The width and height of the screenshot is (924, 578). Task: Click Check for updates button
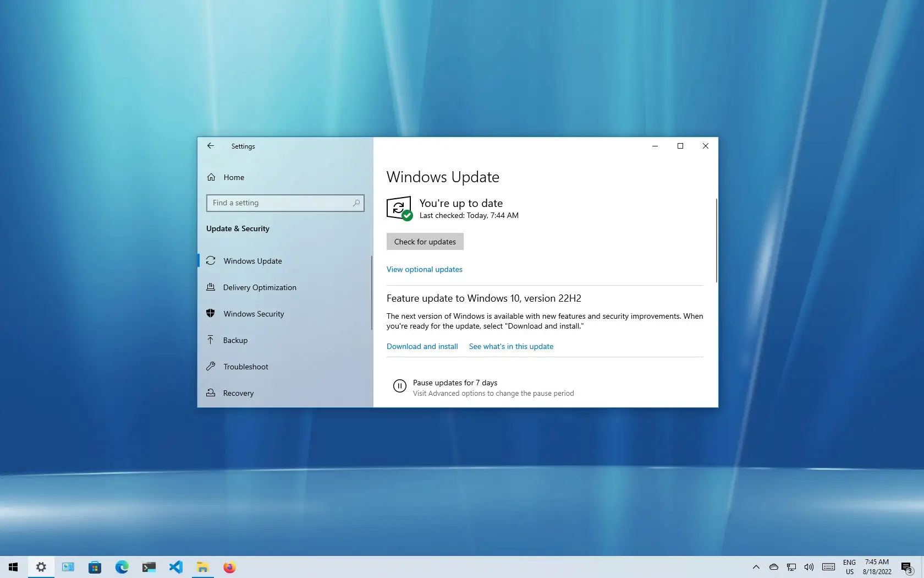pyautogui.click(x=425, y=242)
